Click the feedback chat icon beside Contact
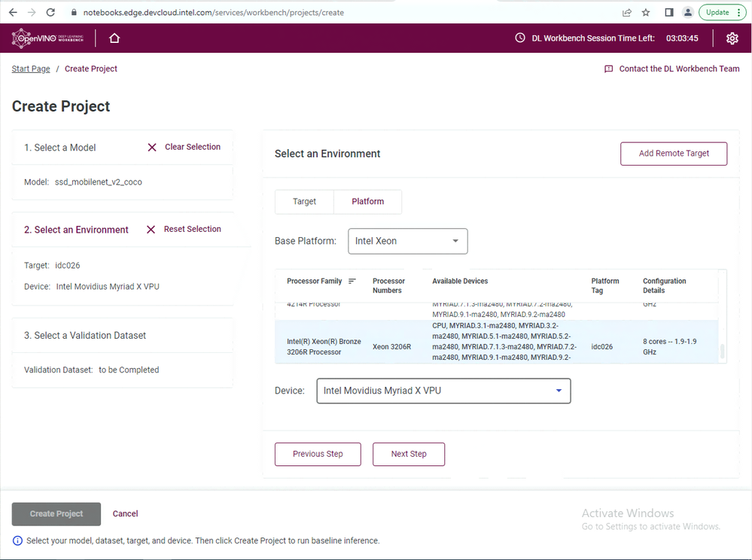 pos(609,69)
